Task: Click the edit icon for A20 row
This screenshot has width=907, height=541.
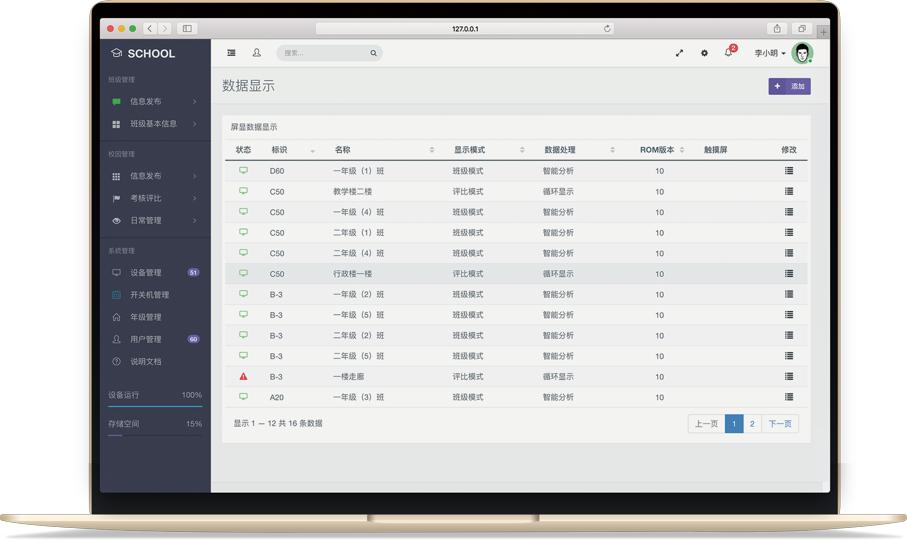Action: (x=789, y=397)
